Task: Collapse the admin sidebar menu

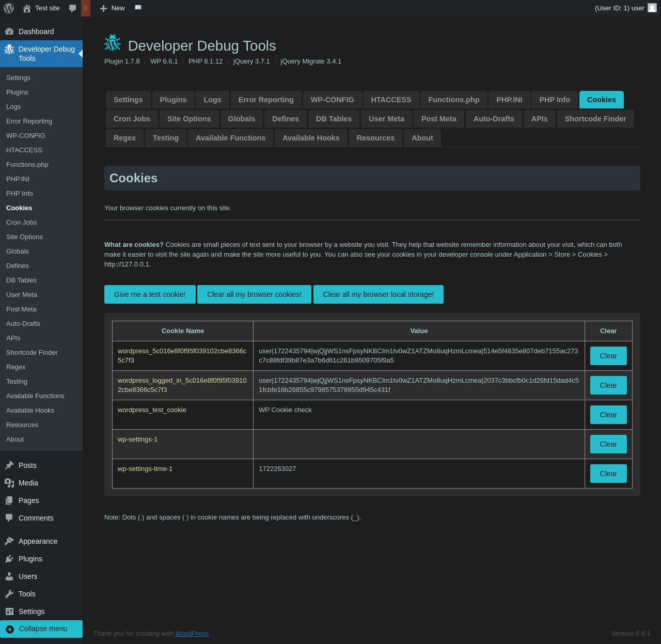Action: click(43, 629)
